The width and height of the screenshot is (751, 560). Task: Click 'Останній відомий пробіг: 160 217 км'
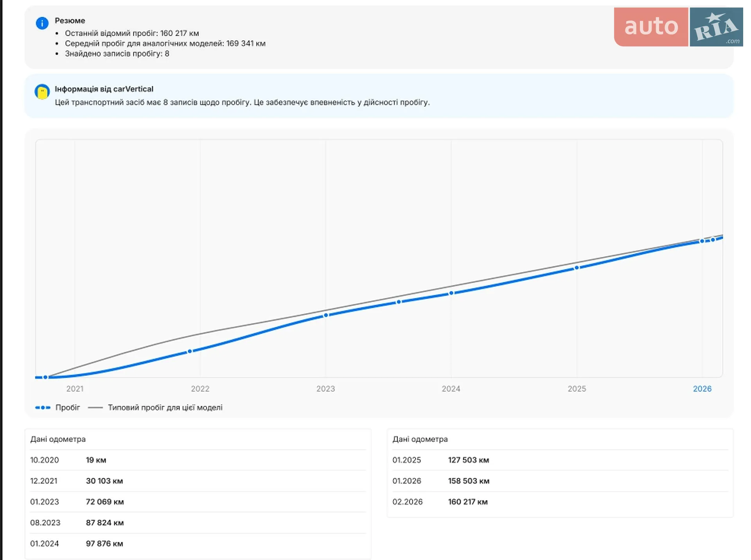pyautogui.click(x=132, y=33)
